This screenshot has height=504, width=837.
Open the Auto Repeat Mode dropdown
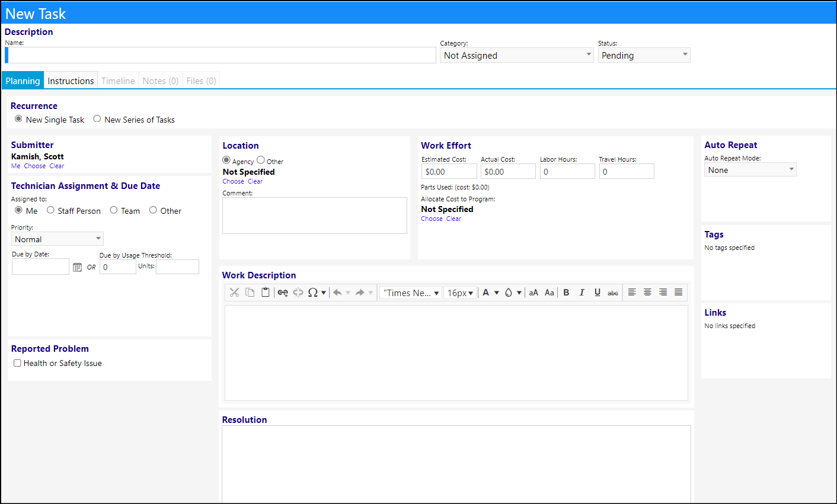(750, 170)
